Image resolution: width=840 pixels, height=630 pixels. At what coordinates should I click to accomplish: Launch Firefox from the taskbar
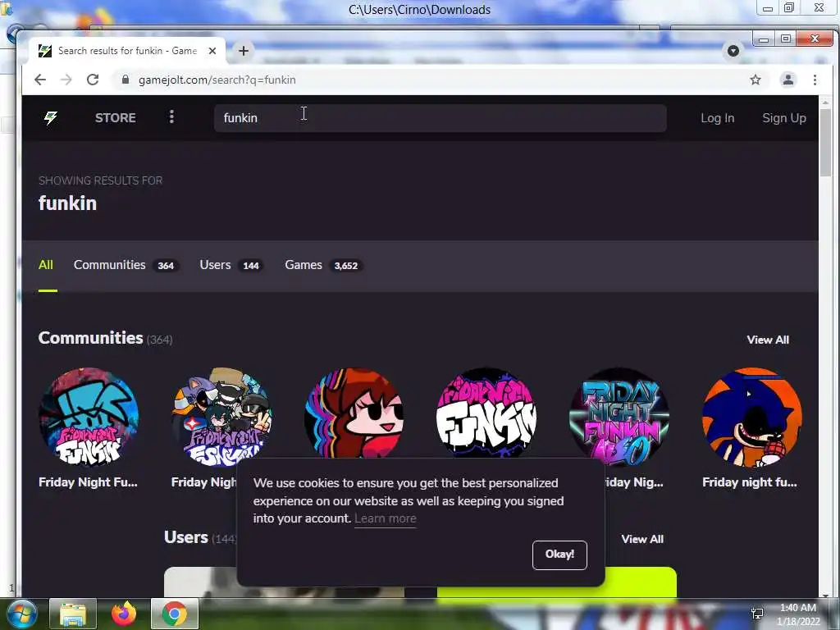[124, 614]
